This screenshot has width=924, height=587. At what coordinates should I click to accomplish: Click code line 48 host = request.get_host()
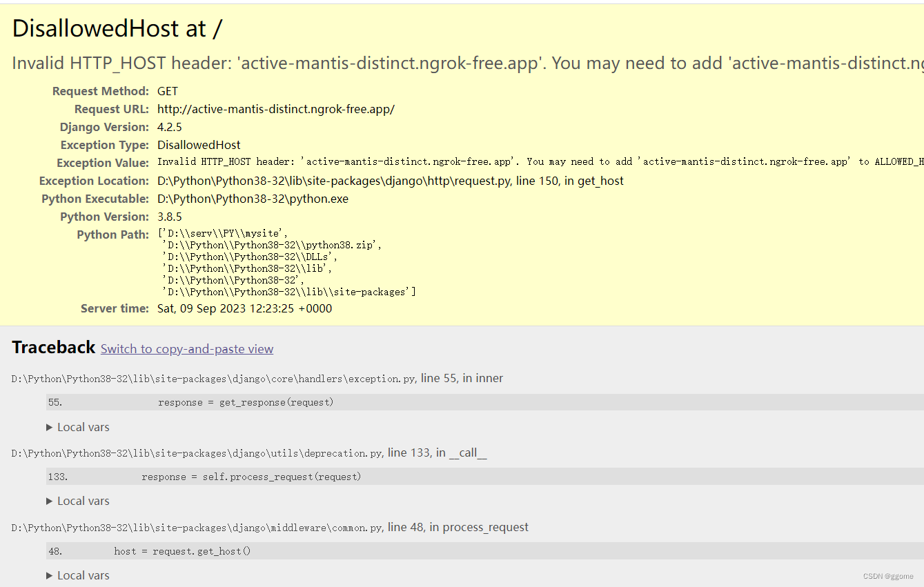[485, 551]
